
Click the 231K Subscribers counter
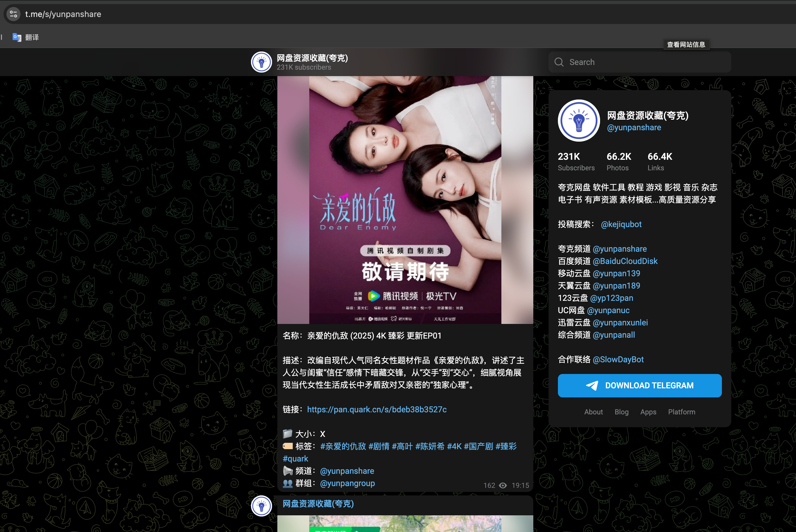pos(576,162)
